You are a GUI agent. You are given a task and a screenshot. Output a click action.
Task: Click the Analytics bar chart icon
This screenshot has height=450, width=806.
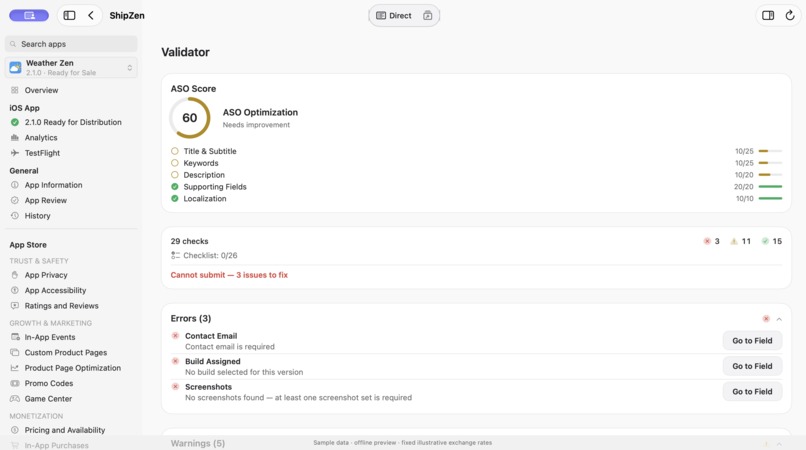coord(14,137)
